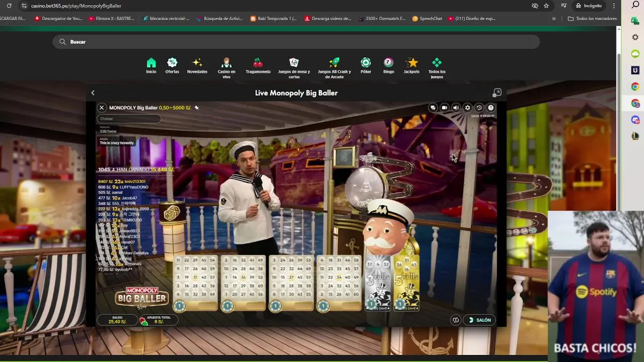644x362 pixels.
Task: Click the Live Monopoly Big Baller title
Action: (x=296, y=93)
